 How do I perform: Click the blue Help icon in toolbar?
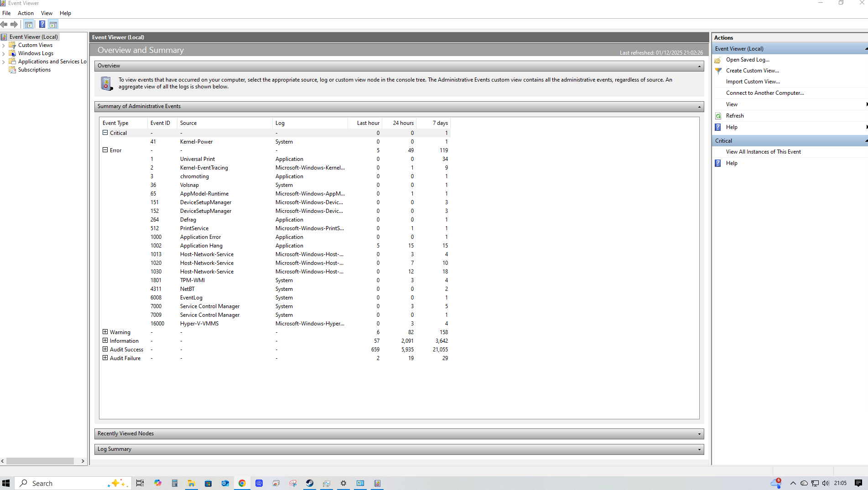tap(42, 25)
